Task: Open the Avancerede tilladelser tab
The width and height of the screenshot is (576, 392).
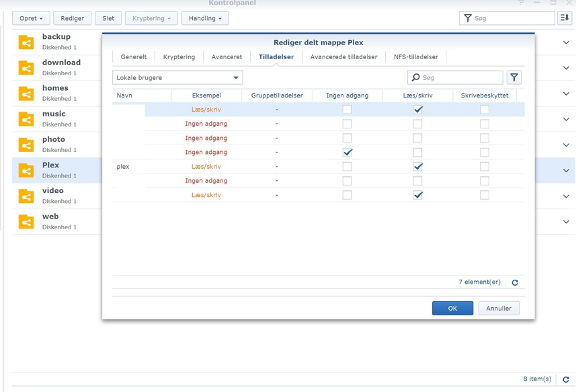Action: tap(344, 57)
